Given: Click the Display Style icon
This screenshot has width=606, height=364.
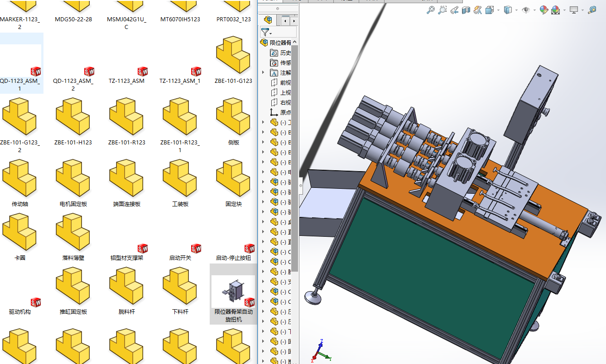Looking at the screenshot, I should pyautogui.click(x=508, y=10).
